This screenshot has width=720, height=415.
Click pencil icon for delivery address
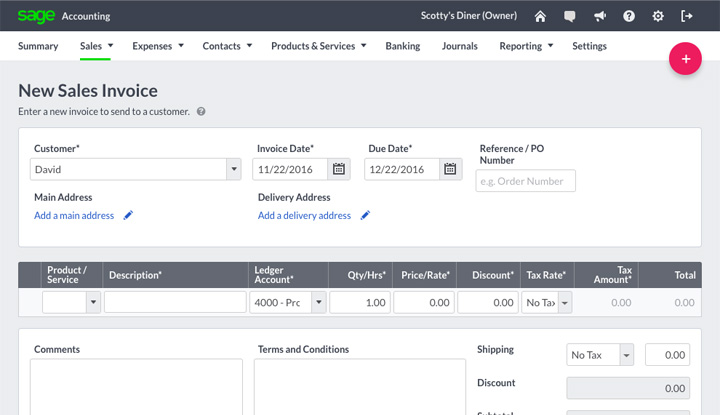[x=365, y=215]
